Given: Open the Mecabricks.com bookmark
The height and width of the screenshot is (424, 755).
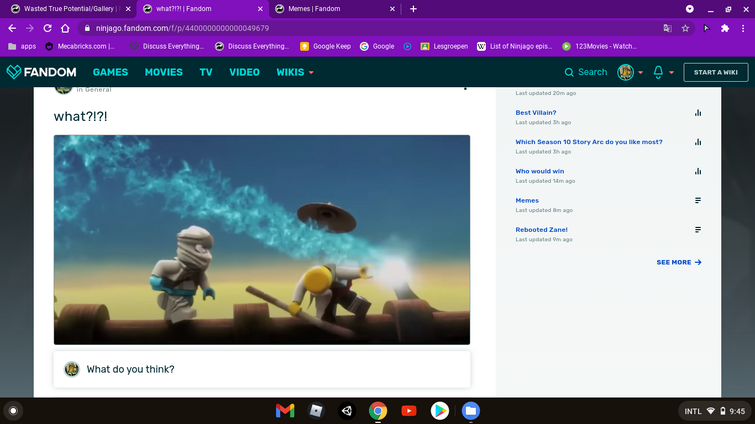Looking at the screenshot, I should click(x=80, y=46).
